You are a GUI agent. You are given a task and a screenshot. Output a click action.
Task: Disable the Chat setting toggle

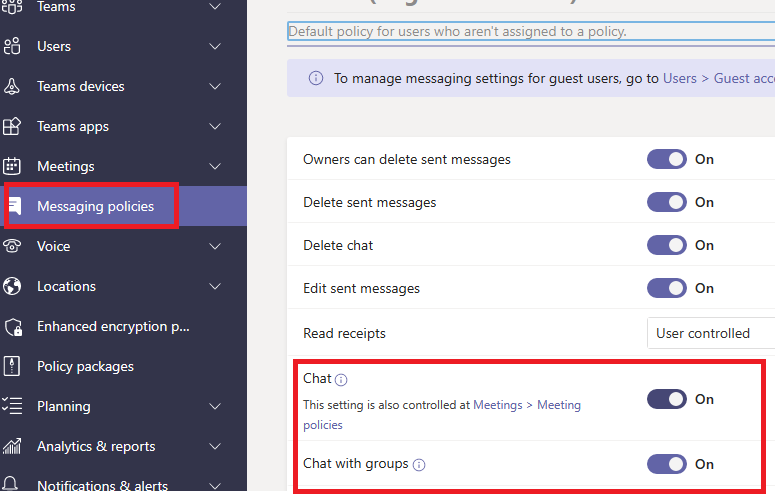tap(667, 399)
